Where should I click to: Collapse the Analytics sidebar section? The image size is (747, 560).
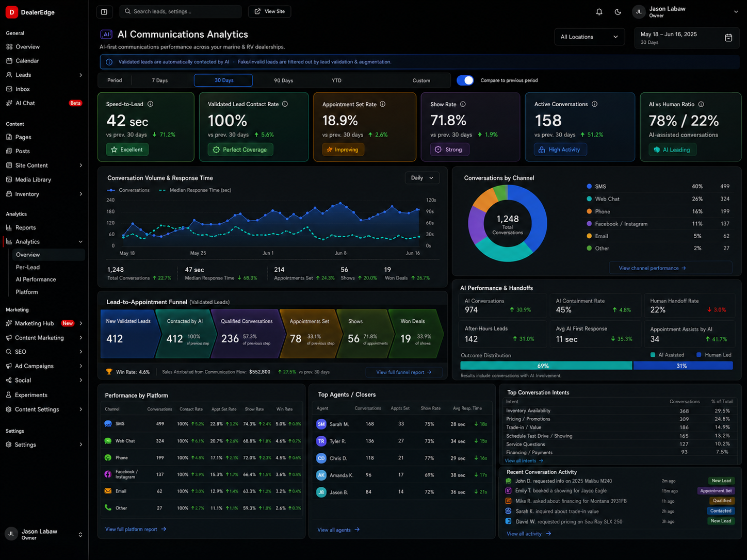(x=80, y=242)
